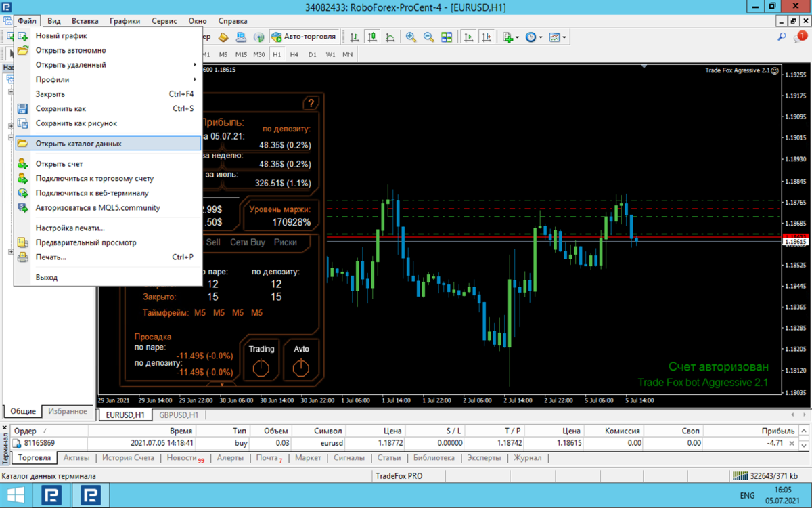
Task: Click the order icon beside ticket 81165869
Action: (17, 443)
